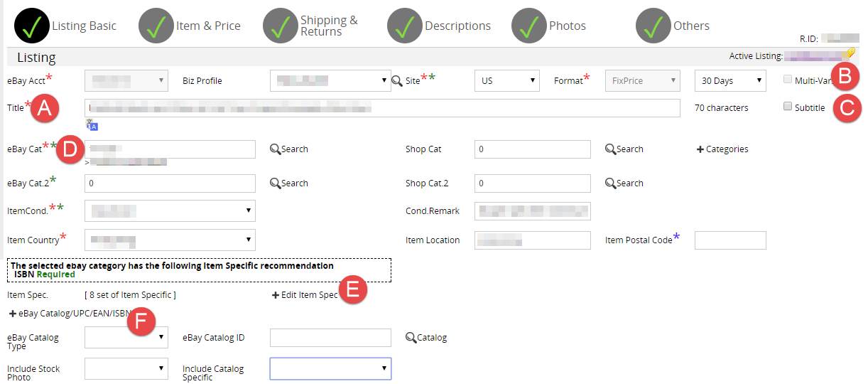Go to the Shipping & Returns step
The height and width of the screenshot is (384, 868).
[328, 26]
